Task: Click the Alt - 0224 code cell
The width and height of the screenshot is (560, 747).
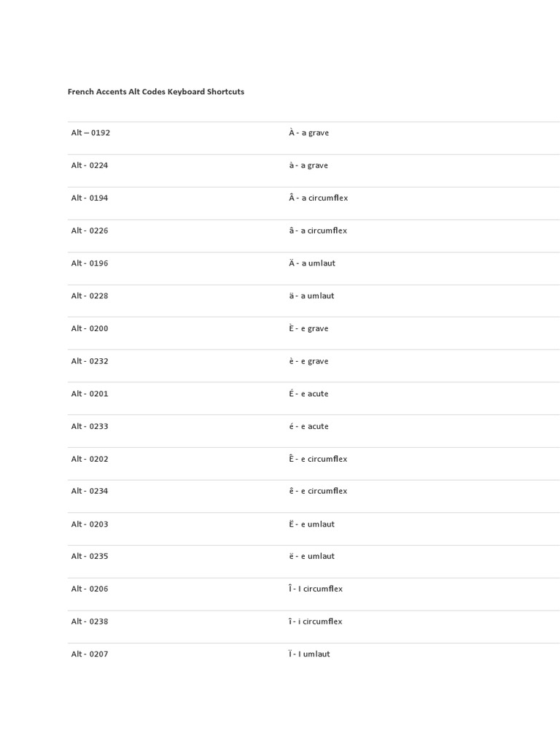Action: [90, 166]
